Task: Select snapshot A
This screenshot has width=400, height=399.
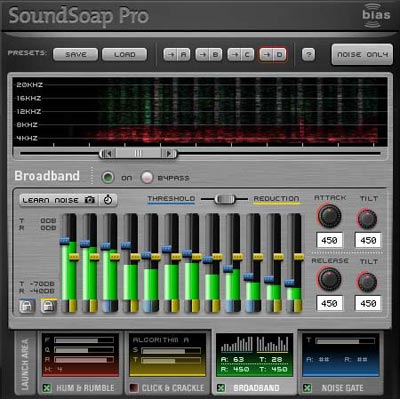Action: point(184,55)
